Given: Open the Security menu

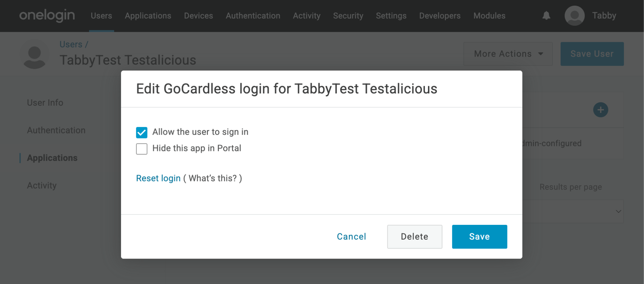Looking at the screenshot, I should point(348,16).
